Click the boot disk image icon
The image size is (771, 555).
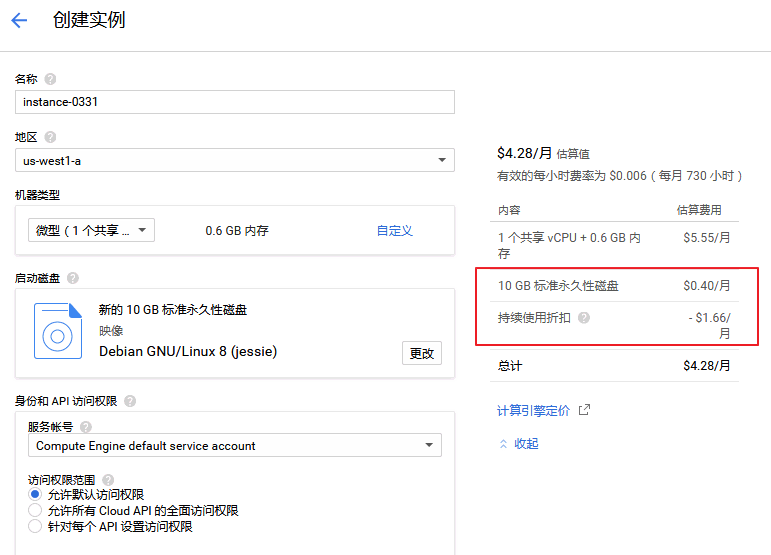[58, 331]
